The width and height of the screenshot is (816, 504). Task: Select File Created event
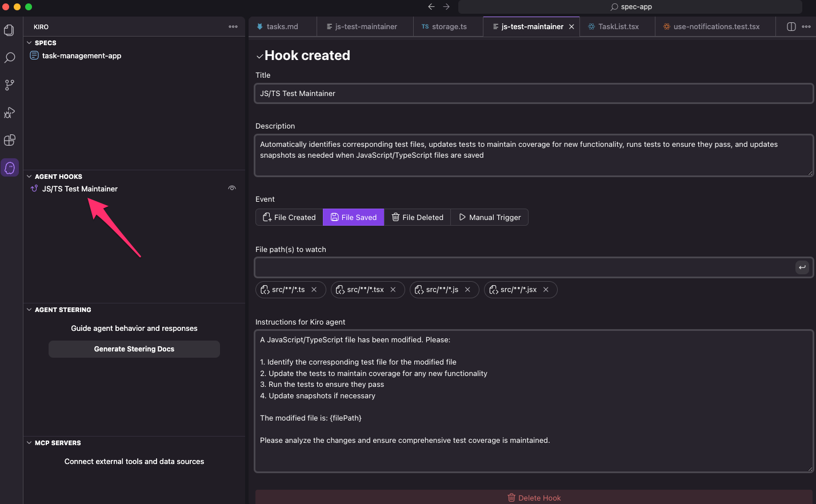pyautogui.click(x=289, y=217)
